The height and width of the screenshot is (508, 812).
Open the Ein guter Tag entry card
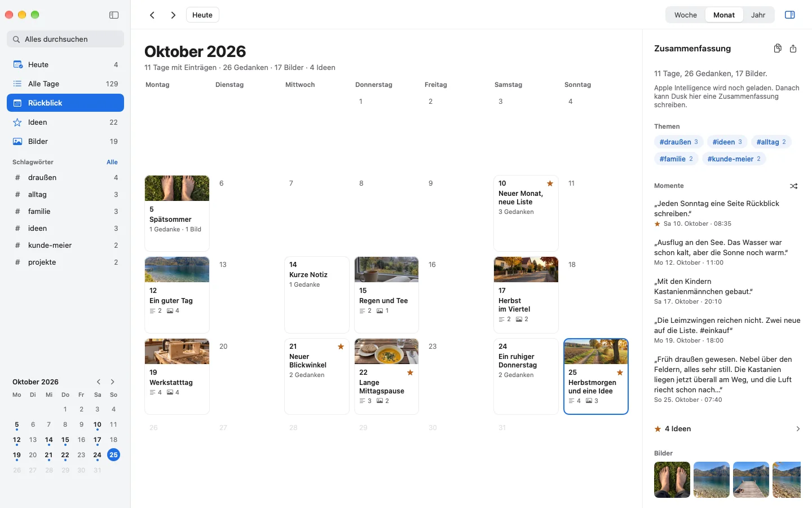click(177, 295)
